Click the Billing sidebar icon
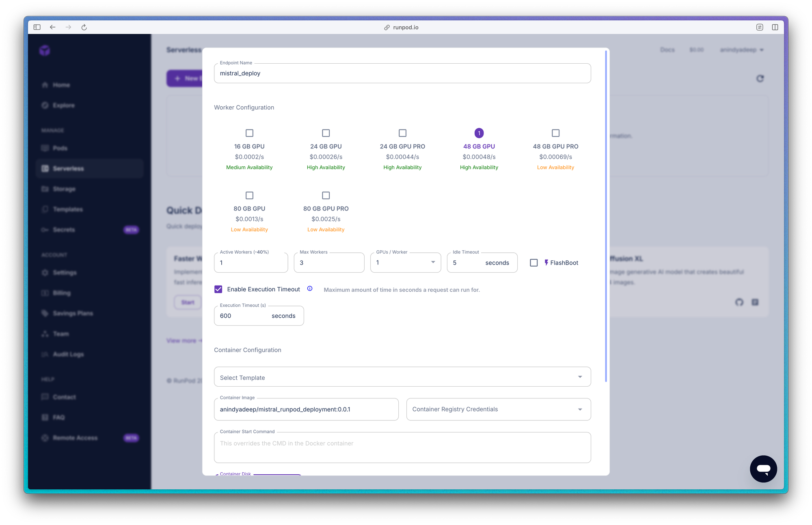The height and width of the screenshot is (525, 812). 45,293
